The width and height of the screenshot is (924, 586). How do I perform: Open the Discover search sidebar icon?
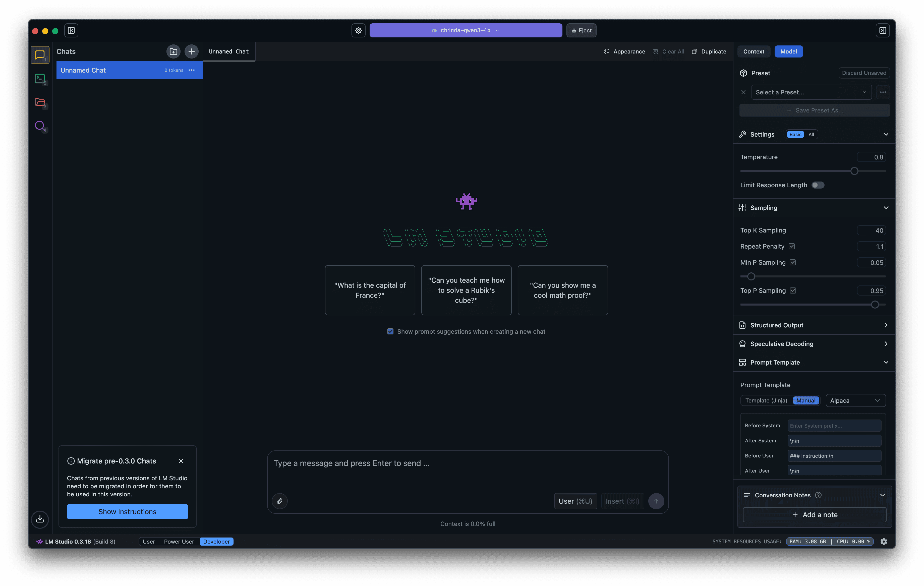coord(40,126)
